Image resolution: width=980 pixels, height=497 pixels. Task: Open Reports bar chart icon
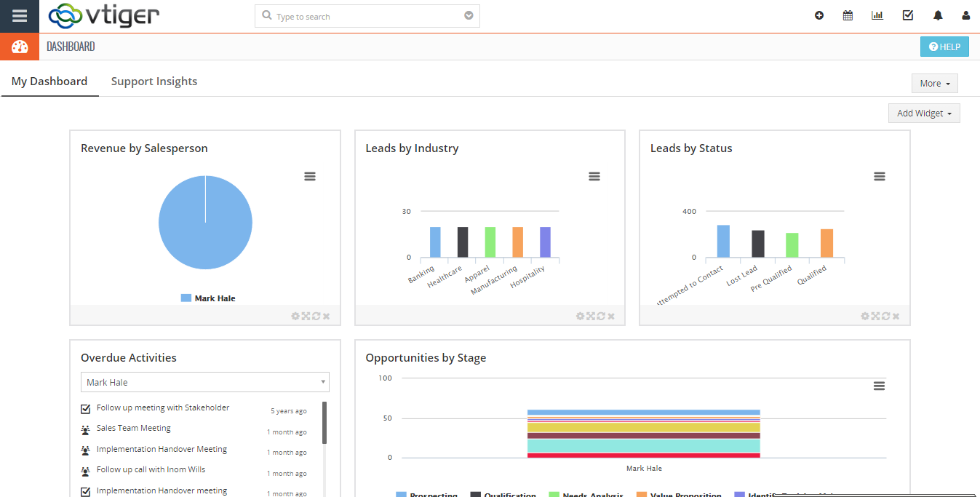click(x=877, y=15)
